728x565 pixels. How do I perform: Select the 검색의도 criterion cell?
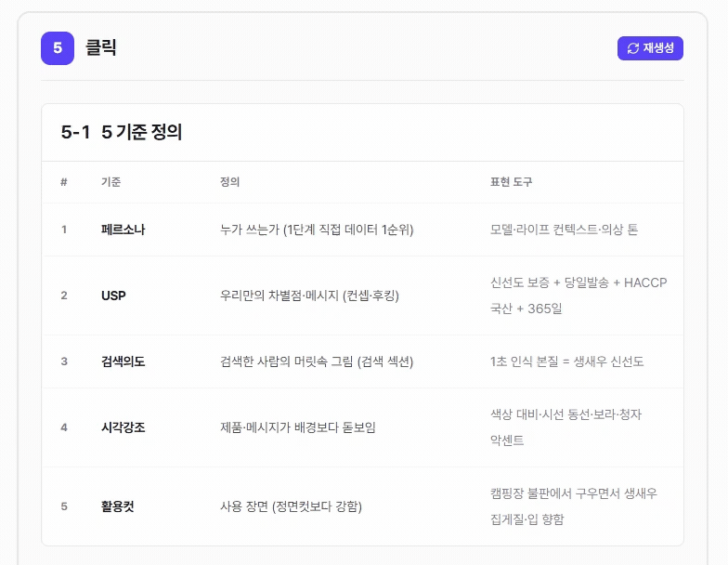123,361
